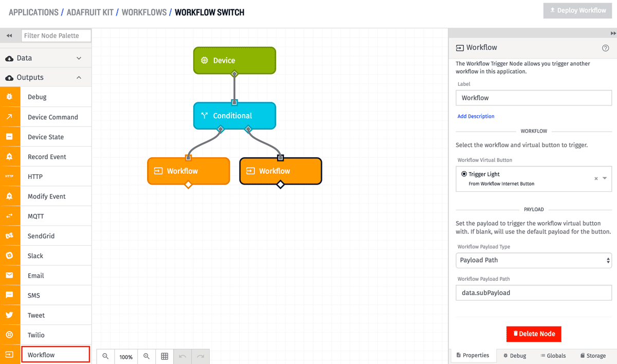
Task: Undo the last canvas action
Action: (183, 356)
